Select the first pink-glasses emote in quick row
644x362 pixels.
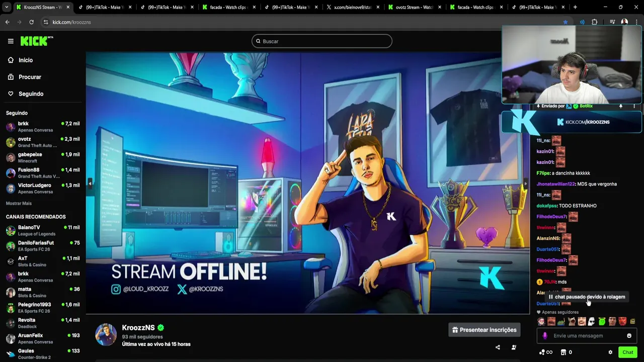click(x=541, y=321)
